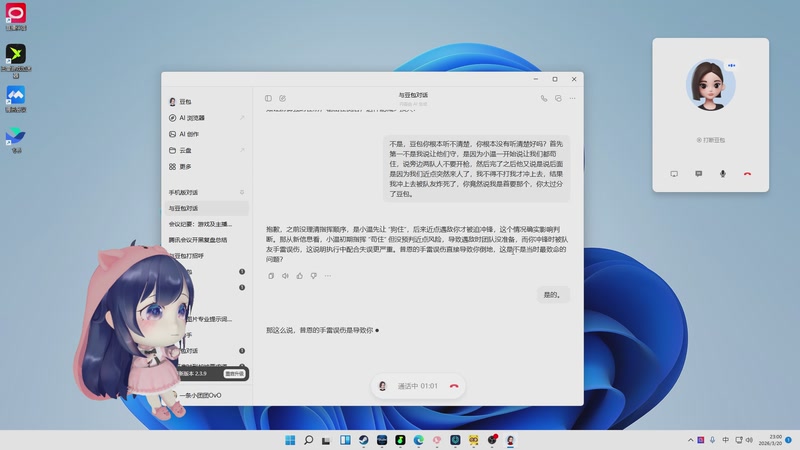This screenshot has height=450, width=800.
Task: End the call in the floating call window
Action: 747,174
